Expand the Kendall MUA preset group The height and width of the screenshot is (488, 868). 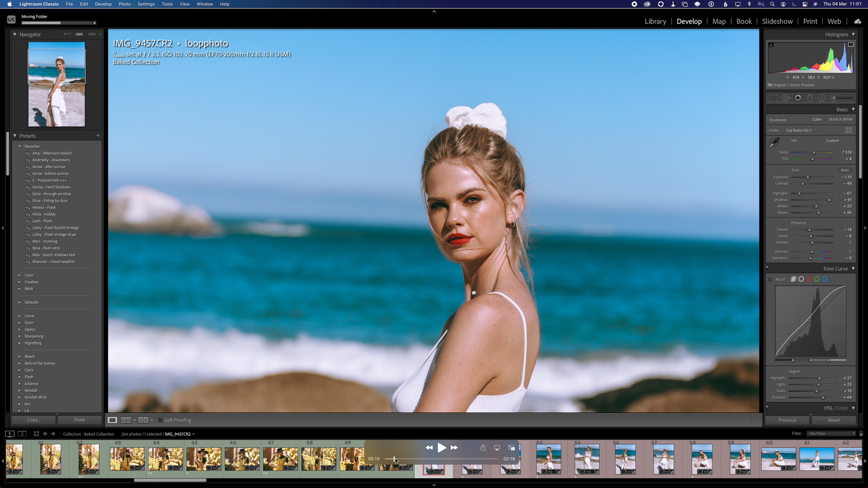pos(19,397)
